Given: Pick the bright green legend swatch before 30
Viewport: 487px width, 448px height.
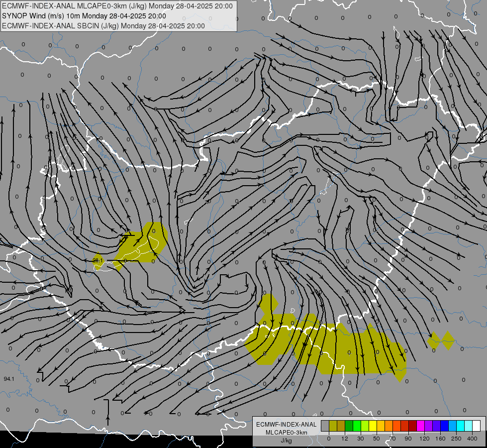Looking at the screenshot, I should [x=357, y=426].
